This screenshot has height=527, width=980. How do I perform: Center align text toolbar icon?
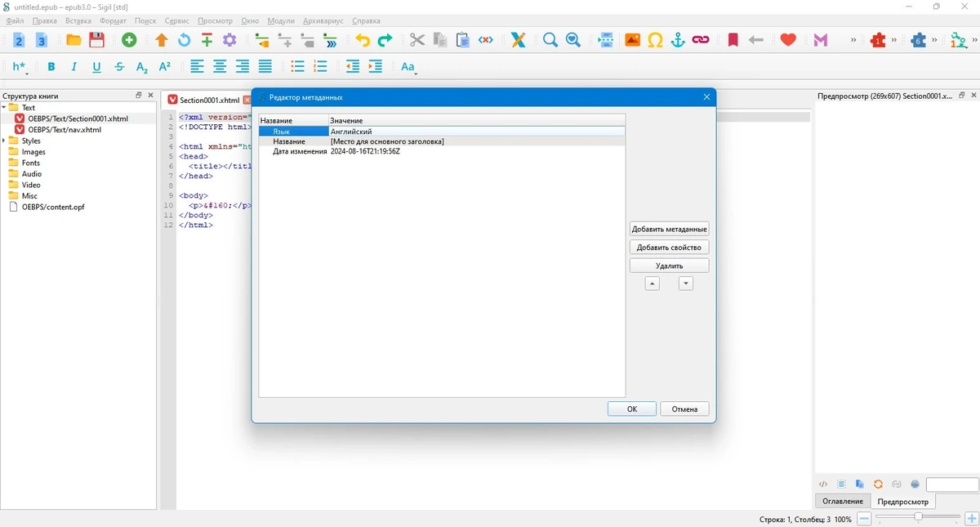pyautogui.click(x=220, y=67)
